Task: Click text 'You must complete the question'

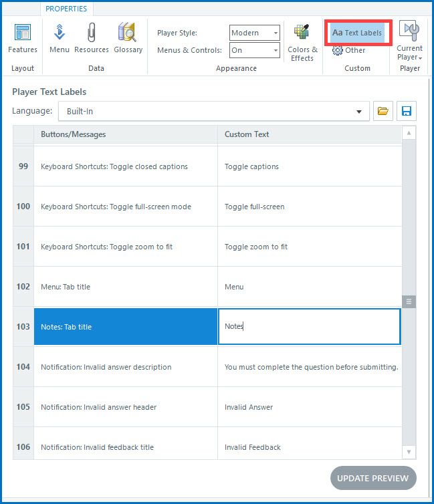Action: coord(280,367)
